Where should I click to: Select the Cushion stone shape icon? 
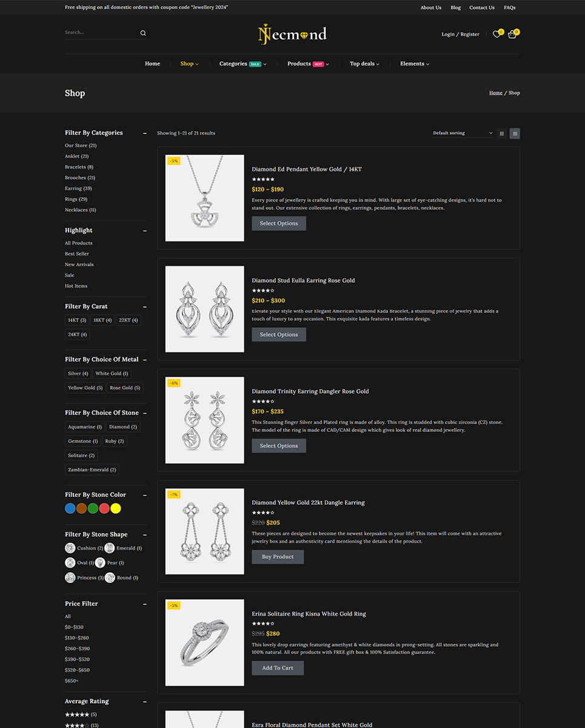tap(70, 548)
